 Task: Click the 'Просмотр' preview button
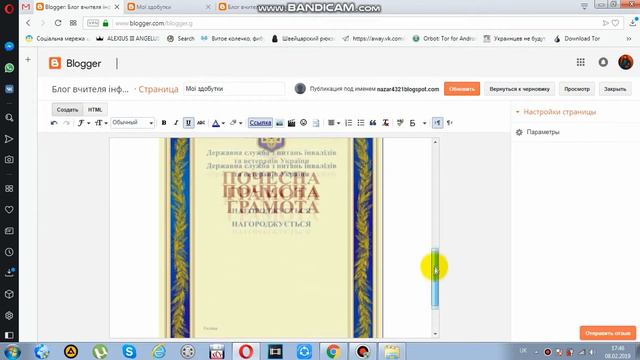click(577, 89)
